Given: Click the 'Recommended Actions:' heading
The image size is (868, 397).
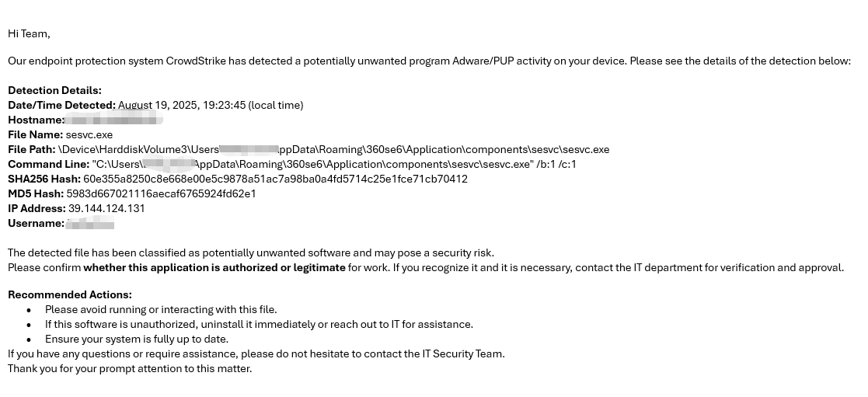Looking at the screenshot, I should 70,294.
